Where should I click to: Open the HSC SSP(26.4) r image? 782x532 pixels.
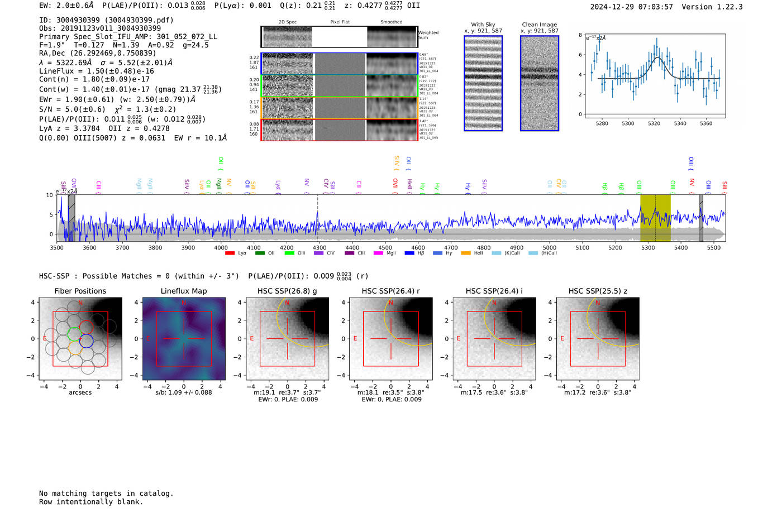pos(390,339)
